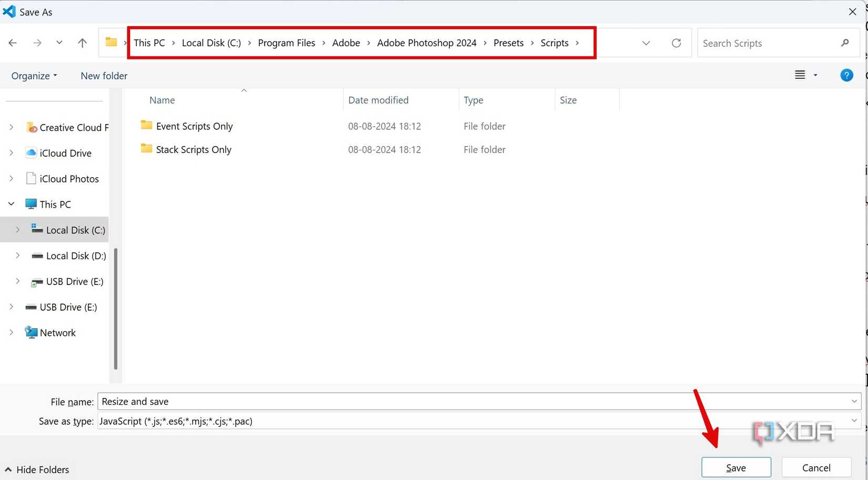The width and height of the screenshot is (868, 480).
Task: Navigate back using the back arrow
Action: [13, 43]
